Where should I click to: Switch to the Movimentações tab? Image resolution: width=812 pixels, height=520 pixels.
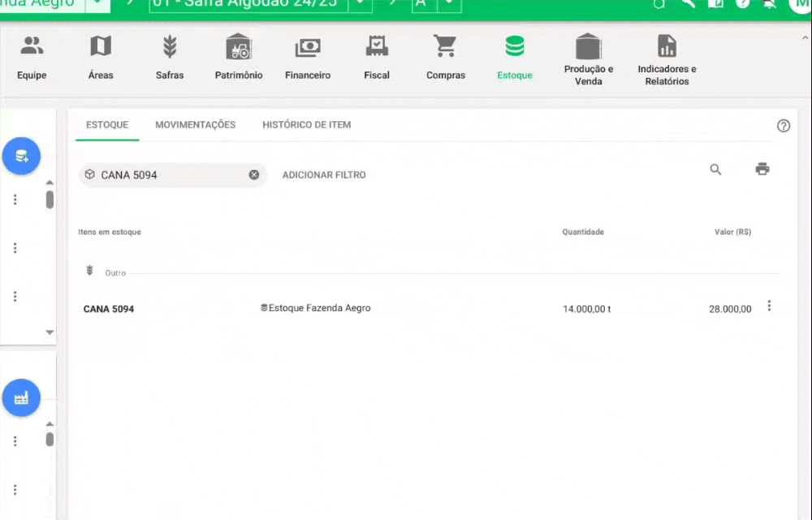pyautogui.click(x=195, y=125)
